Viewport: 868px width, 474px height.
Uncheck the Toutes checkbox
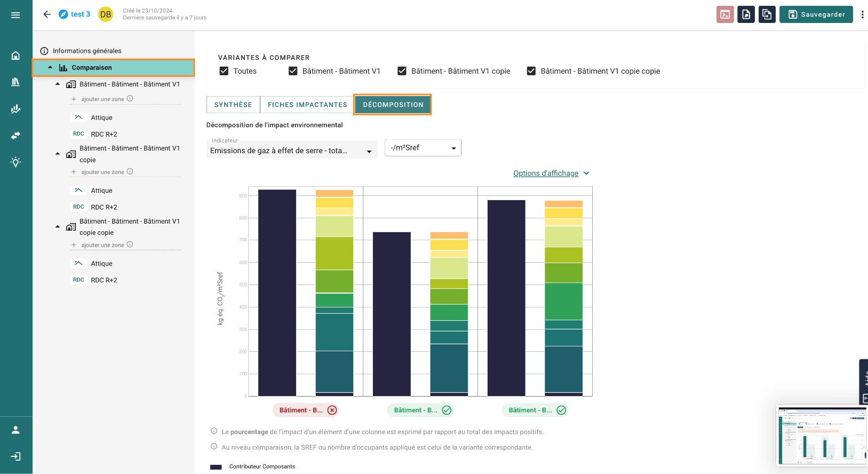(224, 71)
